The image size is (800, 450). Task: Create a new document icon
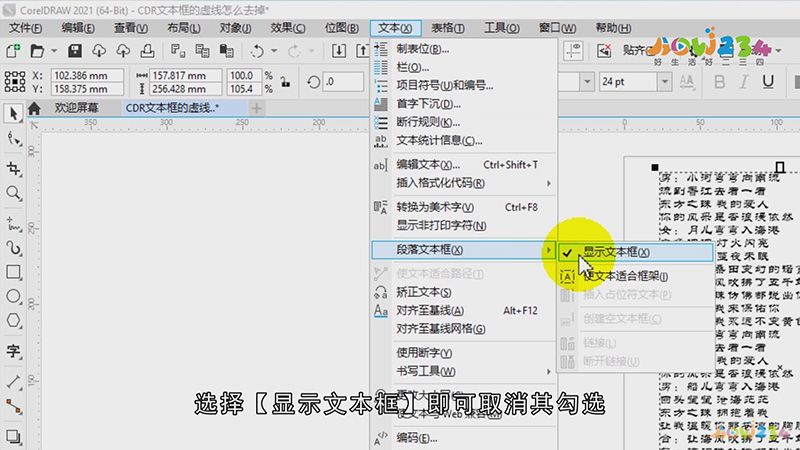pyautogui.click(x=13, y=51)
